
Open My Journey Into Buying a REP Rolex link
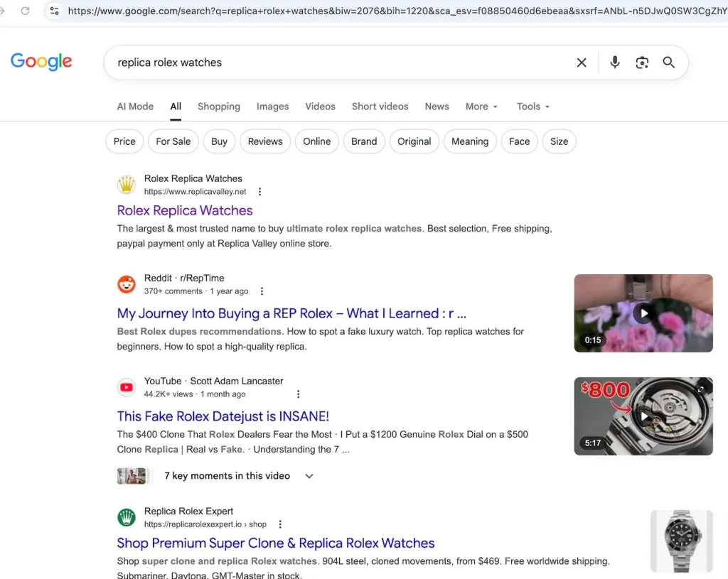click(x=291, y=313)
